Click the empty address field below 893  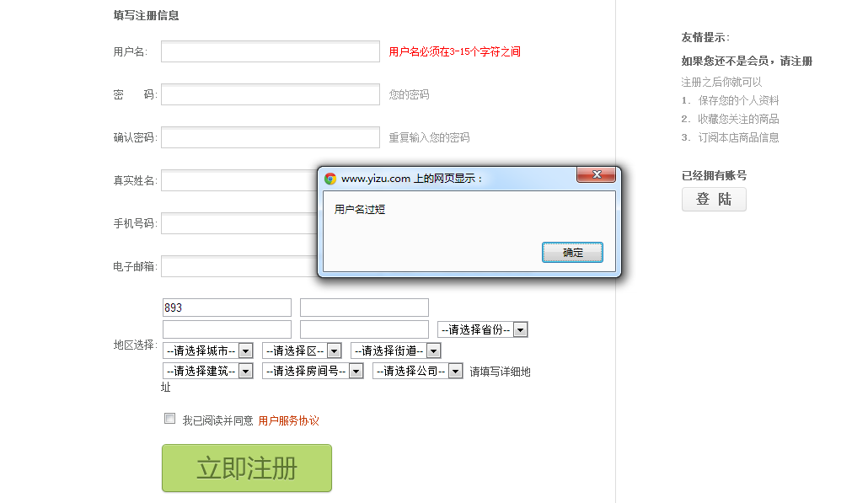point(227,329)
